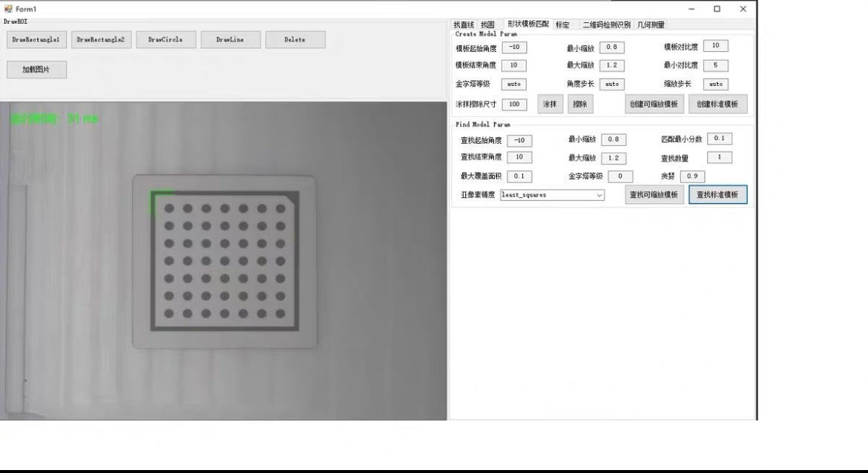Viewport: 868px width, 473px height.
Task: Click the 涂抹擦除尺寸 field showing 100
Action: 514,104
